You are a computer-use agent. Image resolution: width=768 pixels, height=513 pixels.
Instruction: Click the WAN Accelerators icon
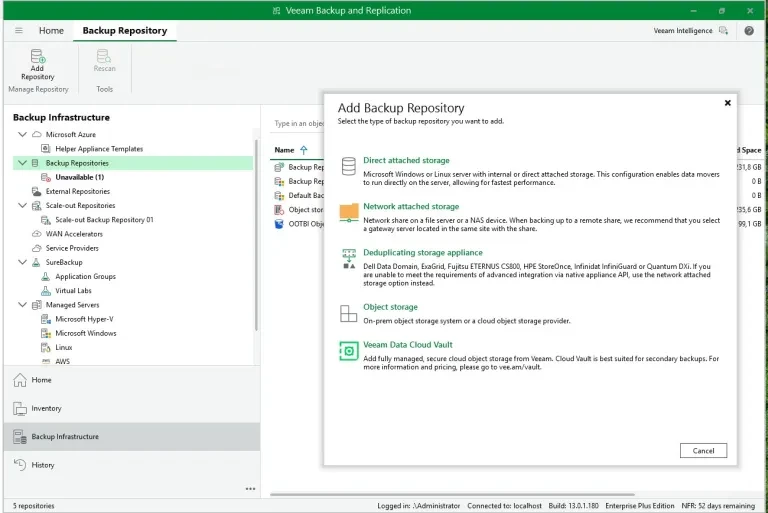[37, 234]
